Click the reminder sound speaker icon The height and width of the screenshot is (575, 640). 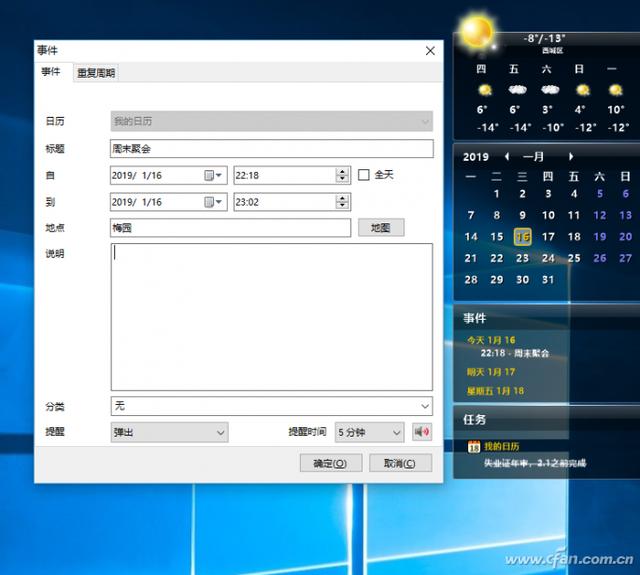(x=422, y=433)
